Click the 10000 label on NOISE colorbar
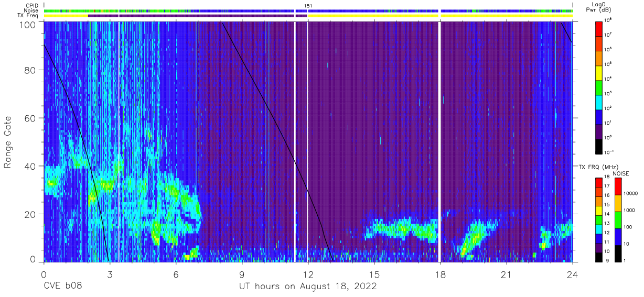 [x=631, y=193]
